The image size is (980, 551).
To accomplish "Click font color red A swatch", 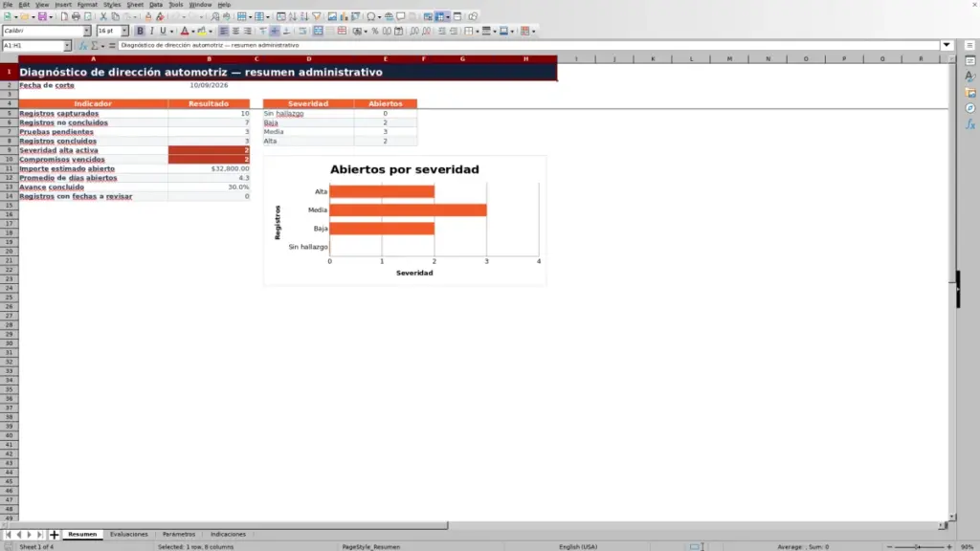I will [185, 31].
